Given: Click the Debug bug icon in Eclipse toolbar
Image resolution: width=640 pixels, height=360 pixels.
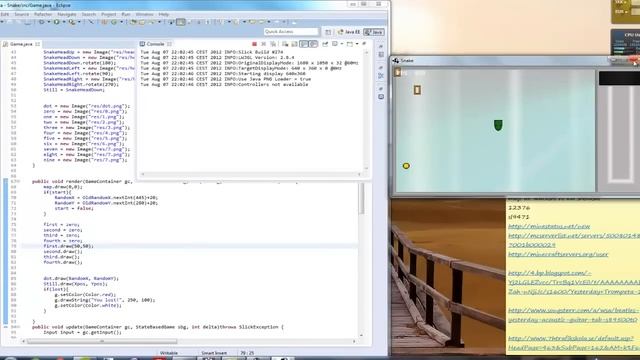Looking at the screenshot, I should (41, 22).
